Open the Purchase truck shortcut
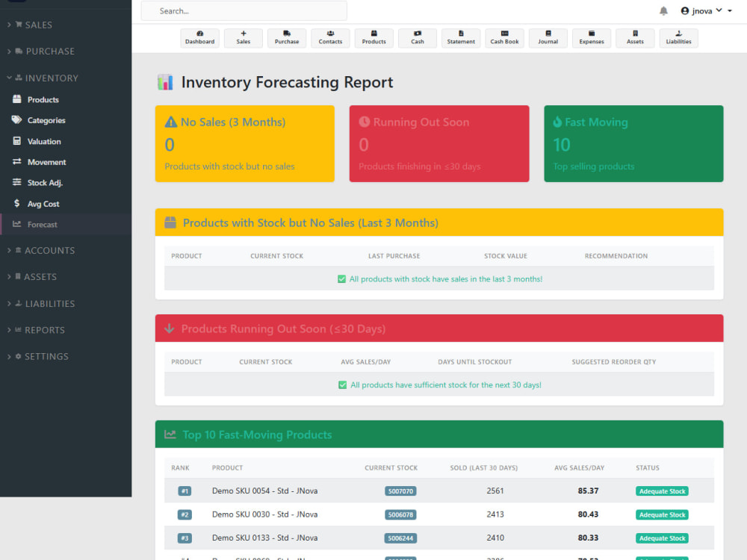The height and width of the screenshot is (560, 747). tap(287, 37)
